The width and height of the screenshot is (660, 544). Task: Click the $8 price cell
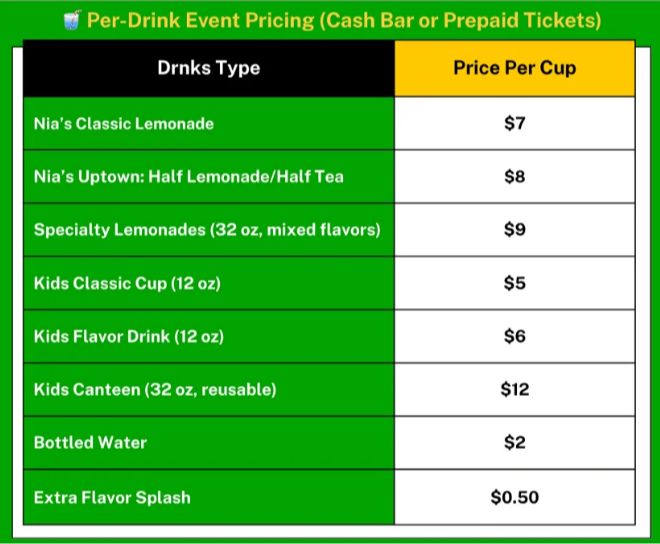(x=514, y=177)
